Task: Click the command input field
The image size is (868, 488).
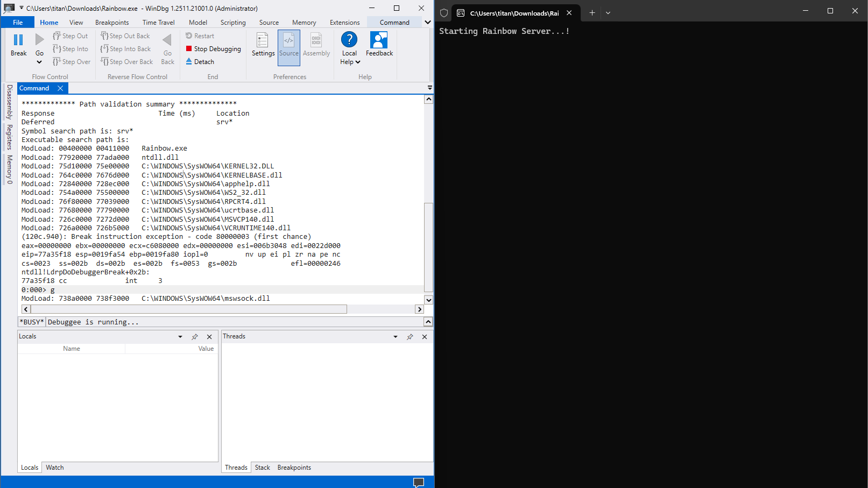Action: coord(235,322)
